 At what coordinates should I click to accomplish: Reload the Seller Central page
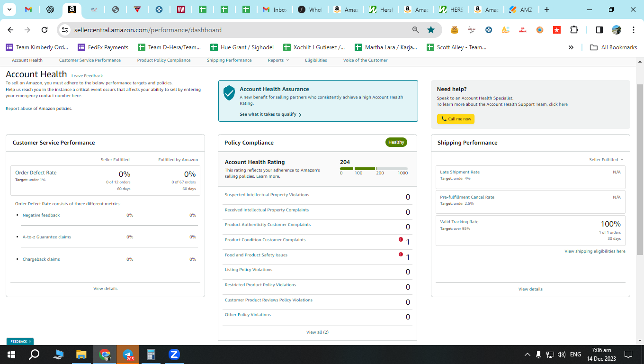click(45, 30)
